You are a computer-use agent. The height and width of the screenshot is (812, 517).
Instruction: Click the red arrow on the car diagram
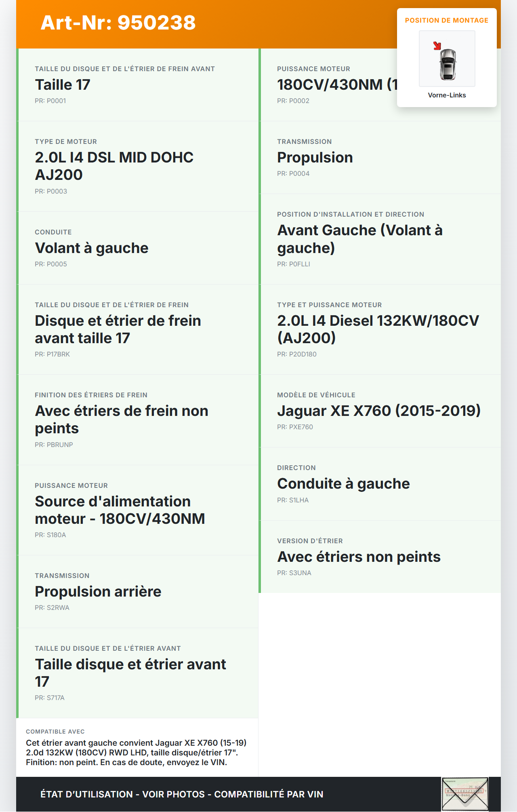437,46
